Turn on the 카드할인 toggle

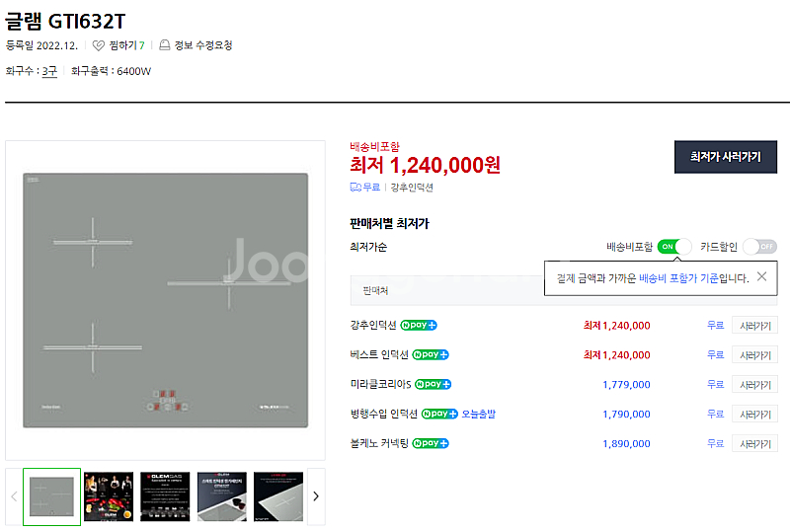759,247
